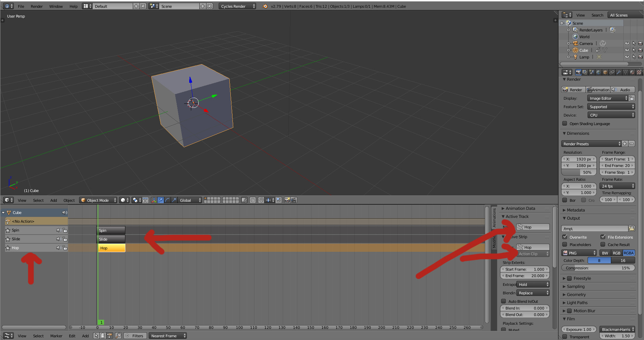The width and height of the screenshot is (644, 340).
Task: Click the Render button
Action: (x=573, y=90)
